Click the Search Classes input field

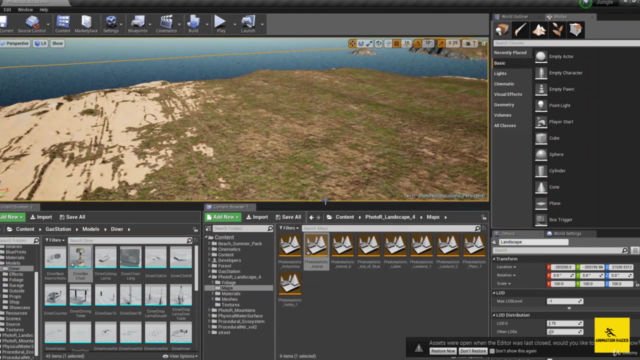coord(567,43)
